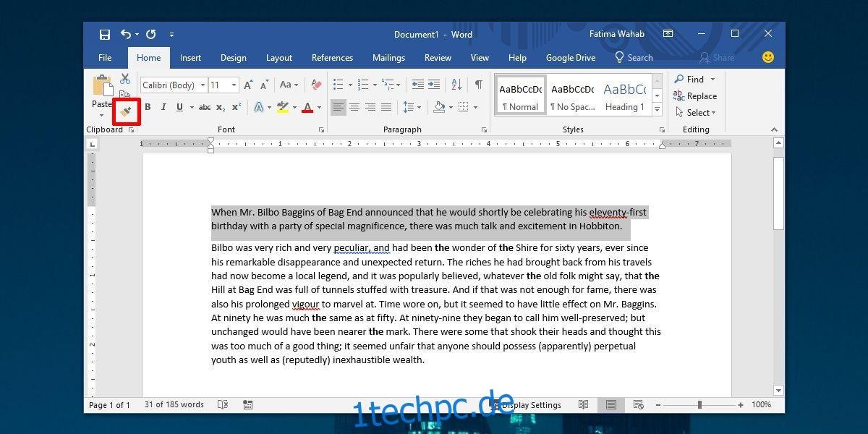Toggle Strikethrough formatting
The width and height of the screenshot is (868, 434).
[205, 107]
